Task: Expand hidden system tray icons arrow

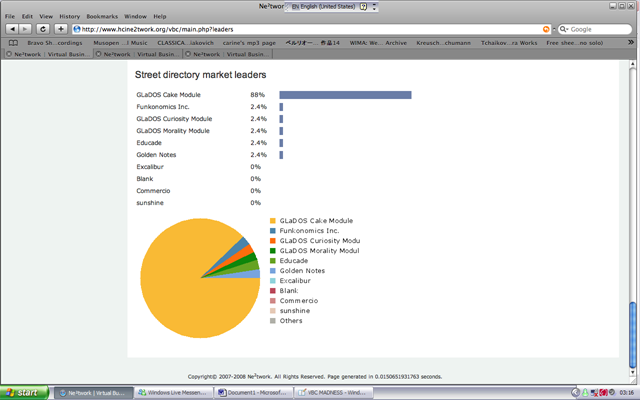Action: pos(576,393)
